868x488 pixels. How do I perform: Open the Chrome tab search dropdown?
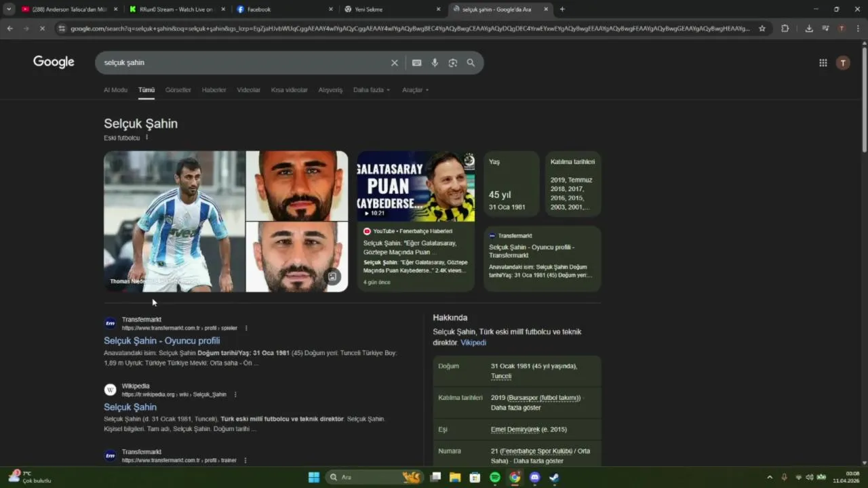point(9,9)
